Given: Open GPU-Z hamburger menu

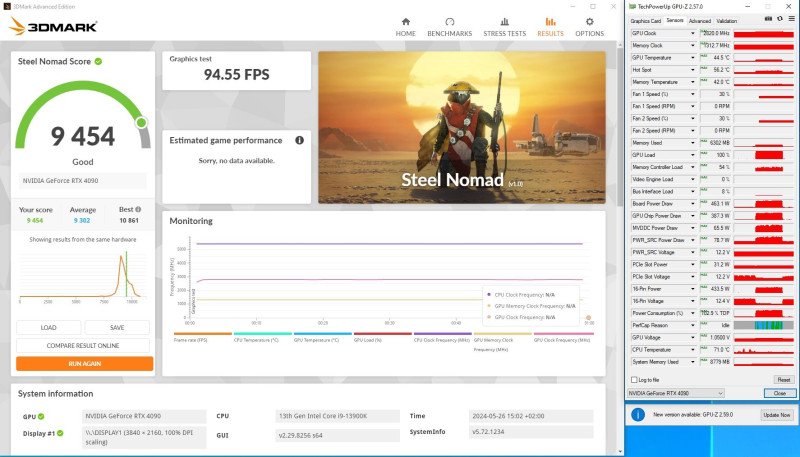Looking at the screenshot, I should (x=791, y=19).
